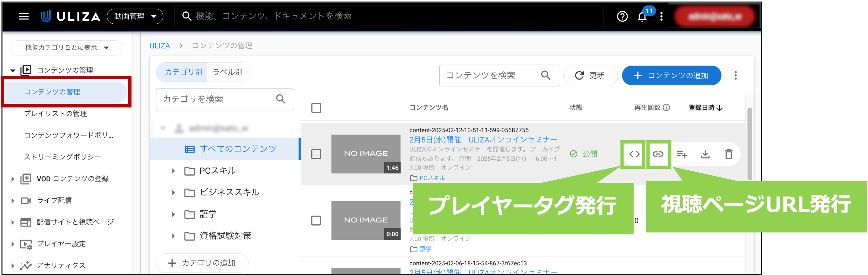Open first 2月5日(水)開催 ULIZAオンラインセミナー title
868x275 pixels.
(483, 139)
